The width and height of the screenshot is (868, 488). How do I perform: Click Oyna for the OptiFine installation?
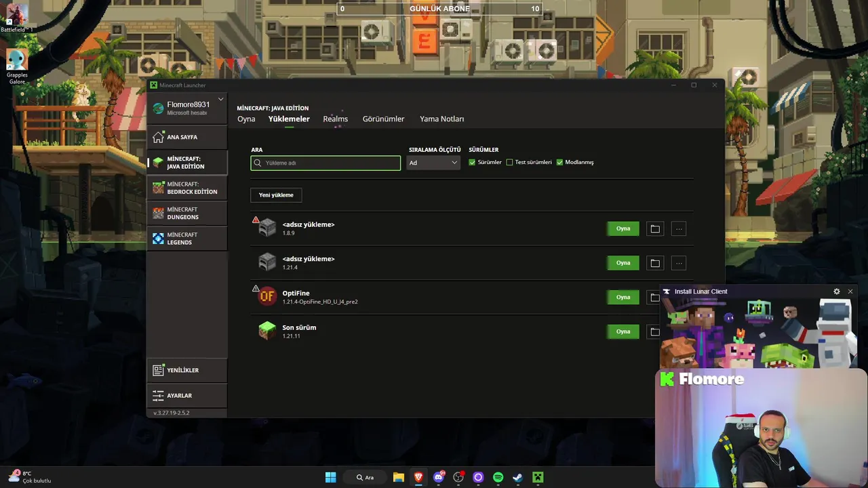[x=623, y=298]
